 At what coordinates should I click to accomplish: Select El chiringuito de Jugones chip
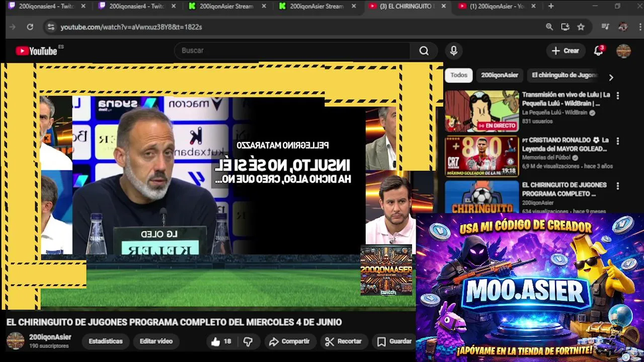(564, 75)
